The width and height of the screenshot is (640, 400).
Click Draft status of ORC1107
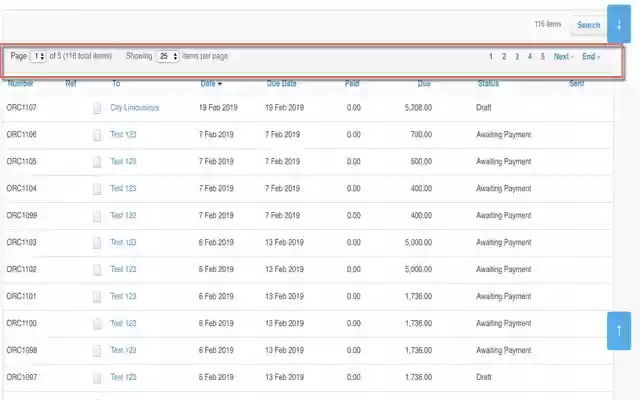(484, 108)
